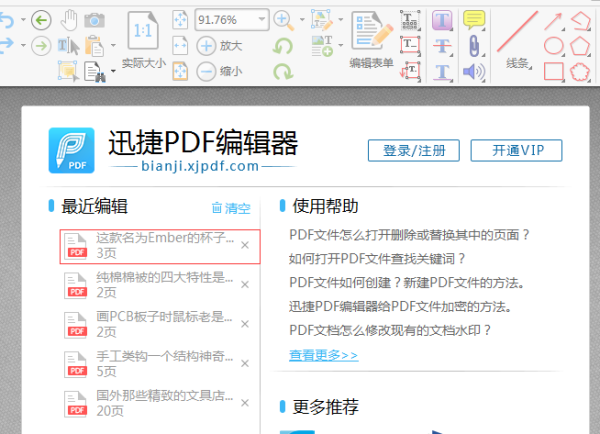Click the find document binoculars icon
Screen dimensions: 600x434
(95, 72)
